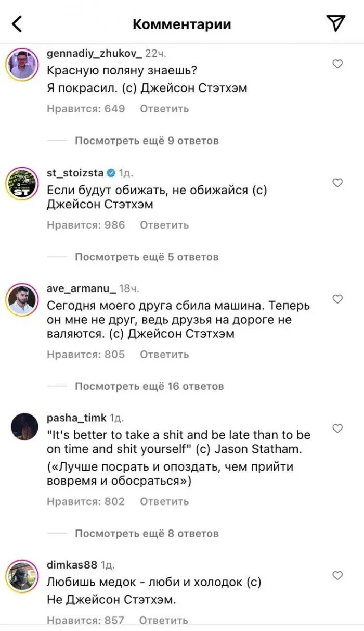This screenshot has height=631, width=364.
Task: Open st_stoizsta username link
Action: 76,172
